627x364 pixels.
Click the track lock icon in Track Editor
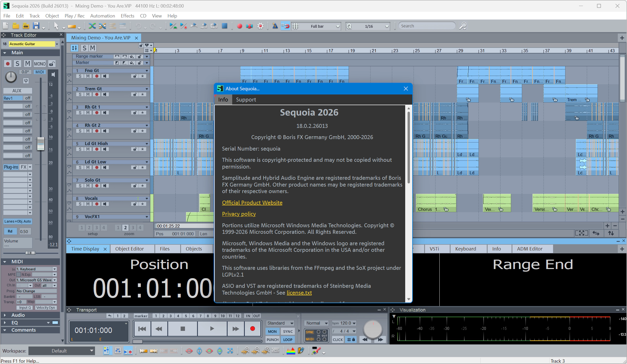point(52,64)
